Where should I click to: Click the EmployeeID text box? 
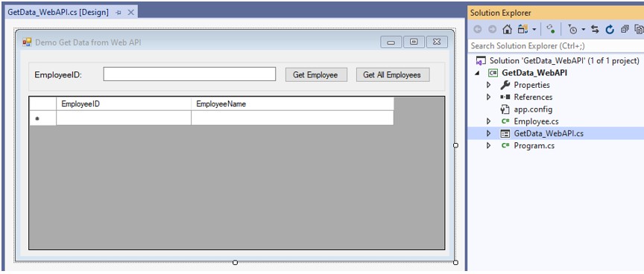click(x=189, y=74)
